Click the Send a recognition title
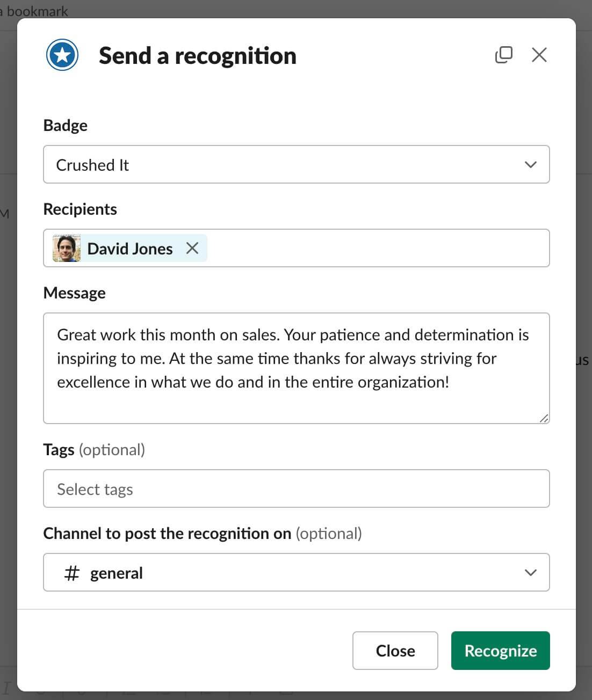The width and height of the screenshot is (592, 700). [198, 56]
